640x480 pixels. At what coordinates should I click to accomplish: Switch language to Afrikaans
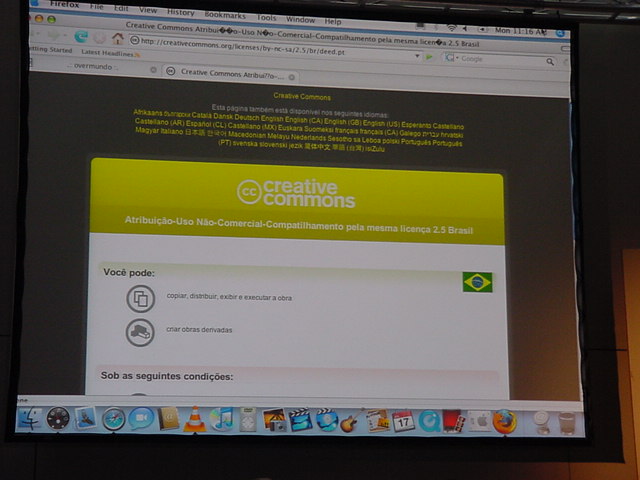tap(147, 112)
